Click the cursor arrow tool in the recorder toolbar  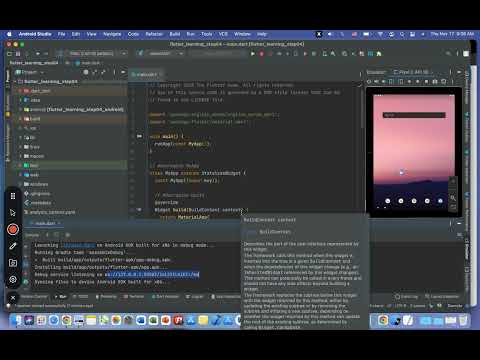tap(13, 213)
